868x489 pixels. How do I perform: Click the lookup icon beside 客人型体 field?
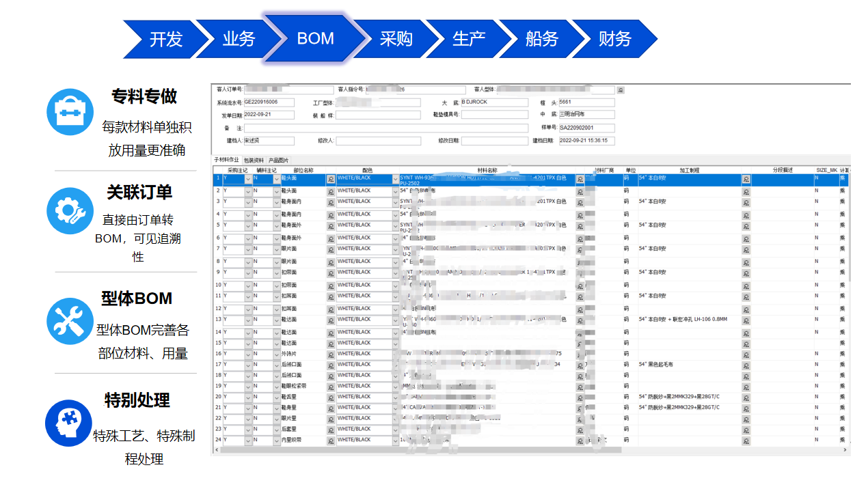621,90
